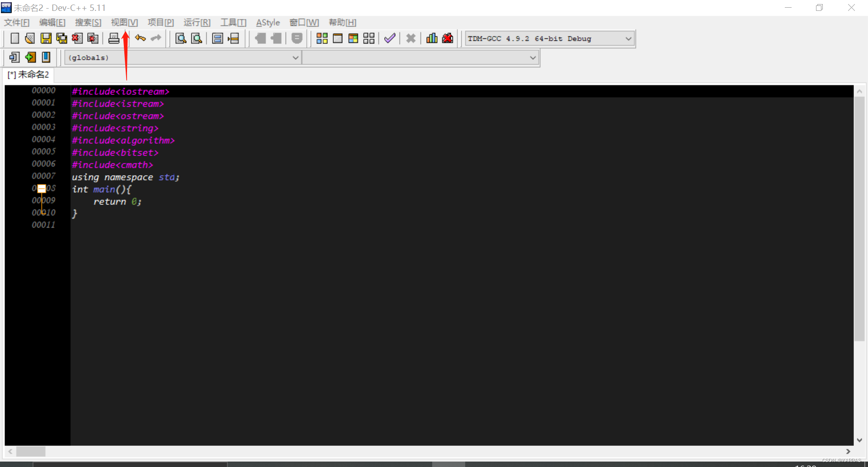Click the Close file icon
The height and width of the screenshot is (467, 868).
click(77, 38)
